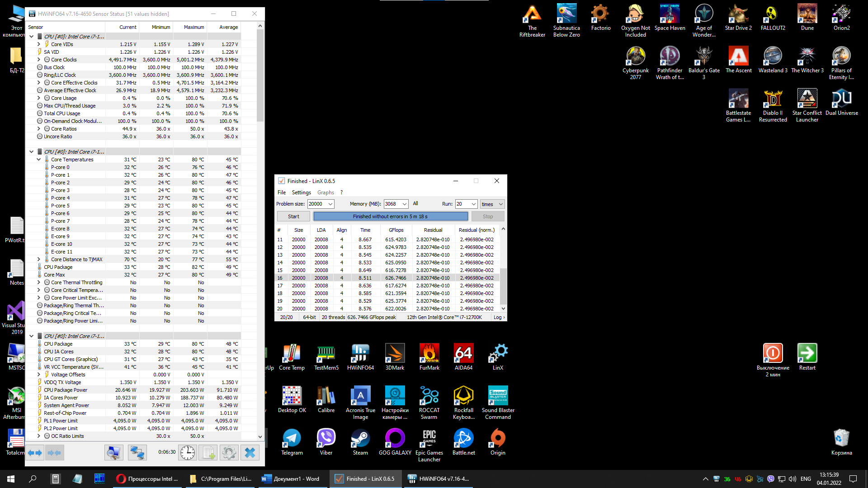Screen dimensions: 868x488
Task: Click the Word document taskbar button
Action: pos(291,479)
